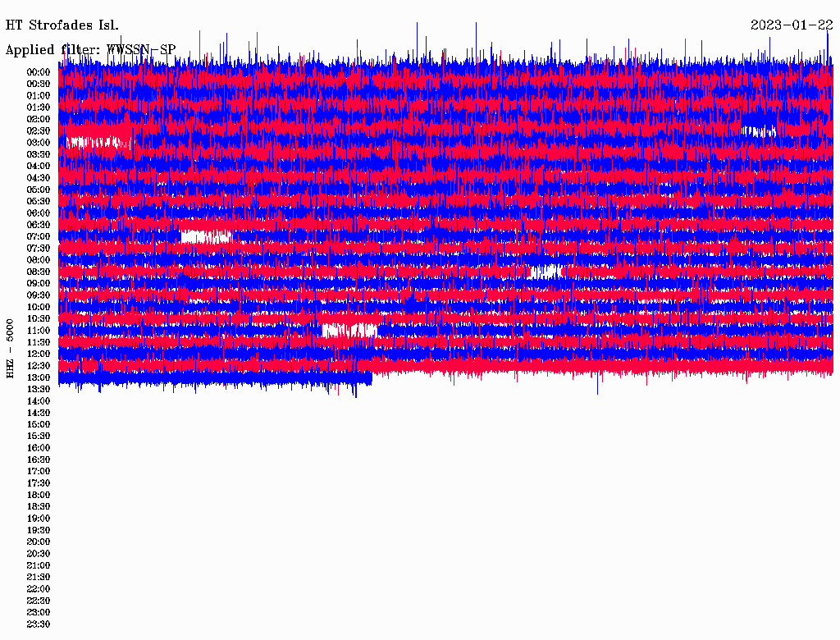
Task: Click the 13:00 time label
Action: (x=39, y=377)
